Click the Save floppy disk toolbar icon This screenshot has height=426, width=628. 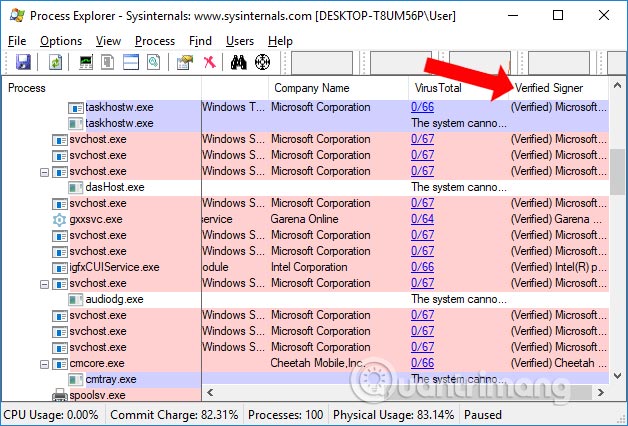coord(23,62)
